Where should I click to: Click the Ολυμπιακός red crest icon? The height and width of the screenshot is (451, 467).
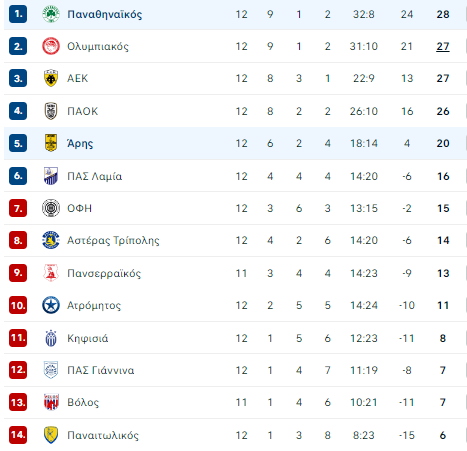click(51, 46)
